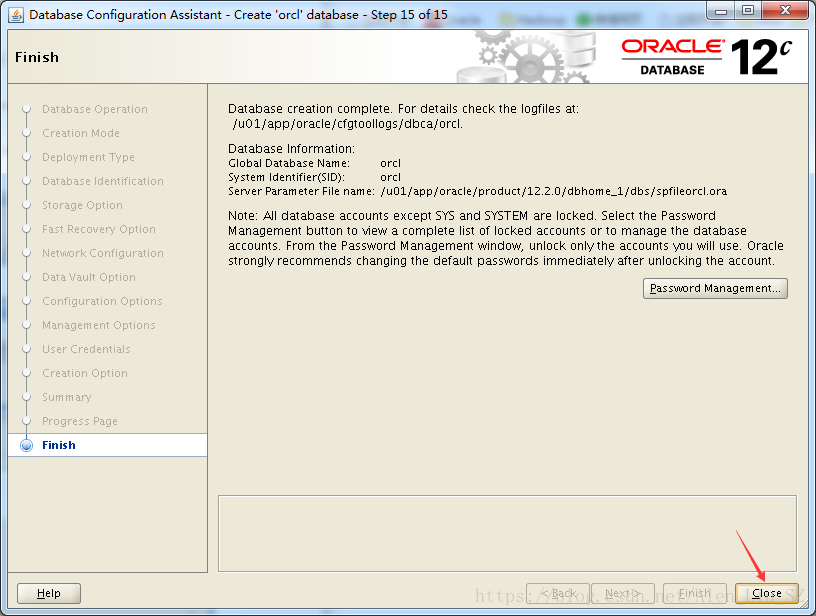Click the 'Database Information:' heading
Image resolution: width=816 pixels, height=616 pixels.
click(291, 149)
